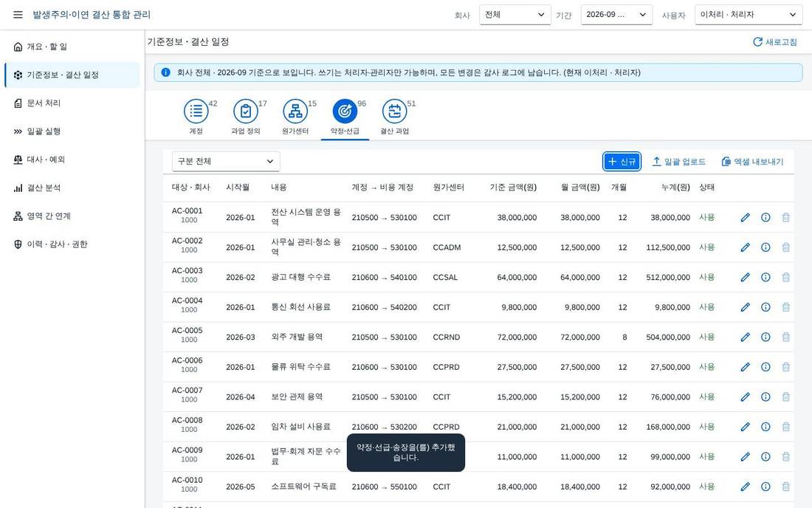Show info icon for AC-0010
Image resolution: width=812 pixels, height=508 pixels.
click(765, 487)
